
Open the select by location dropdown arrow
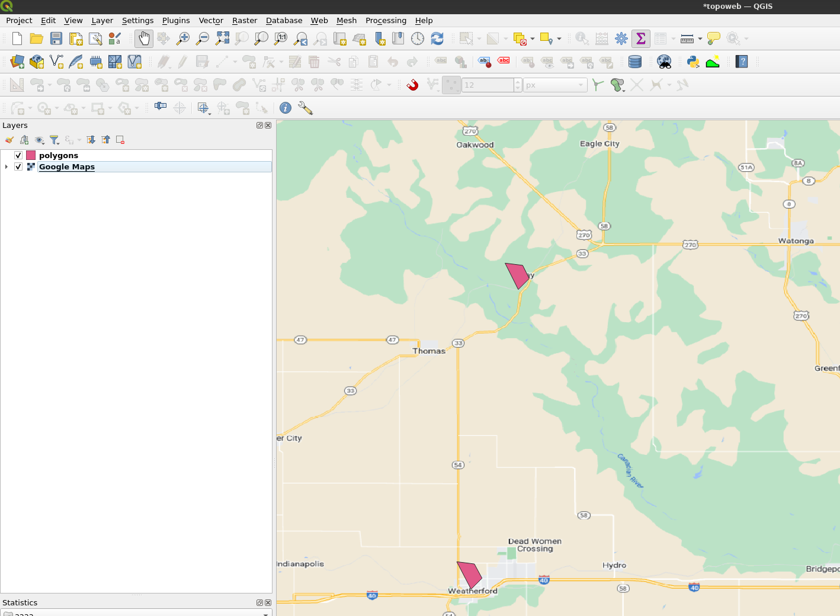click(559, 38)
